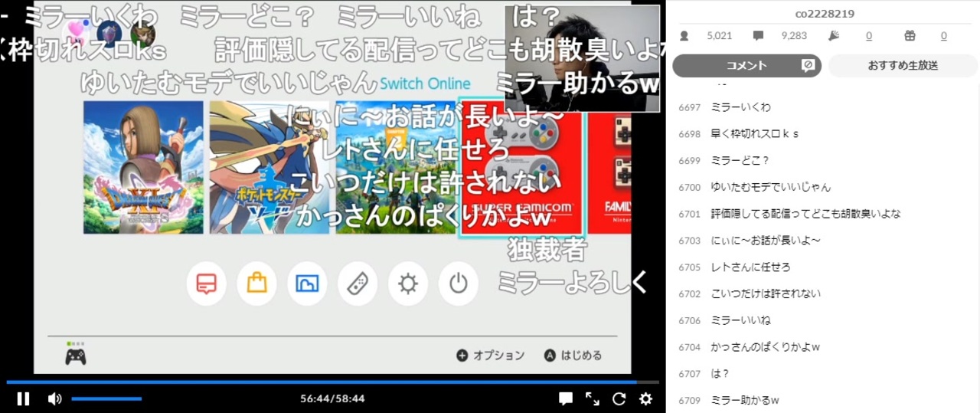The image size is (980, 413).
Task: Switch to the コメント tab
Action: 746,66
